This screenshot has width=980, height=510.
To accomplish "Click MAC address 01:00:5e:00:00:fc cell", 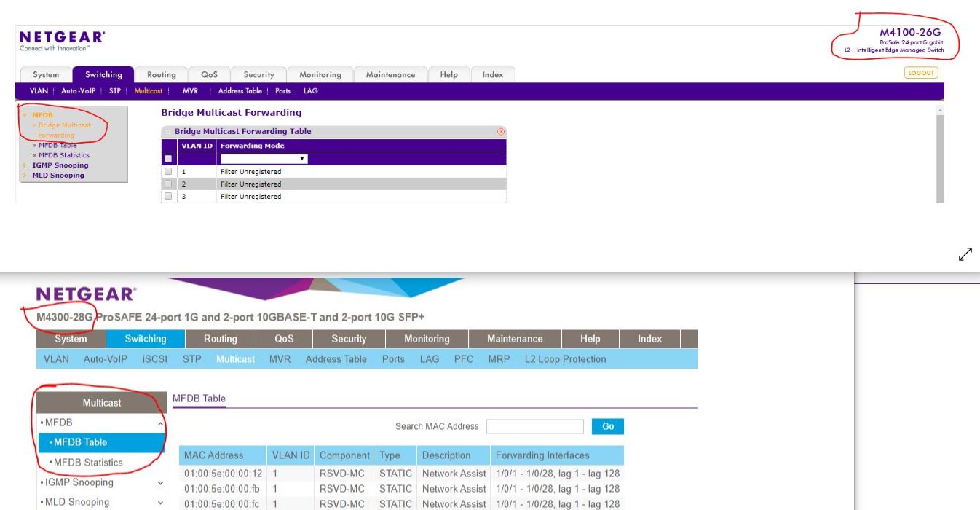I will point(222,504).
